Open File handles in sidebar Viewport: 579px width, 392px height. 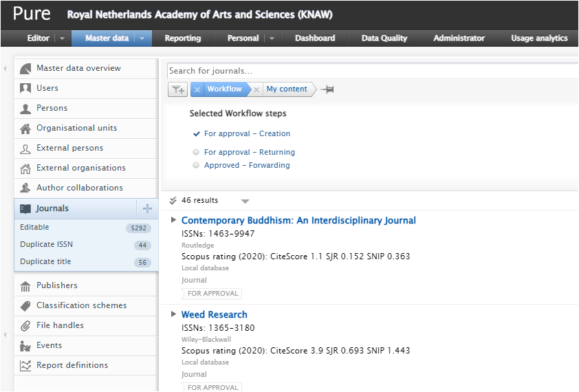60,325
